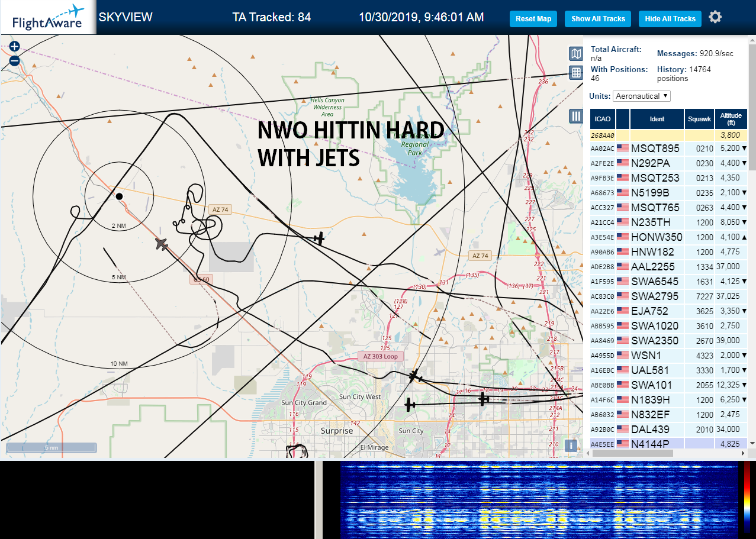756x539 pixels.
Task: Select the 268AA0 aircraft row
Action: tap(668, 135)
